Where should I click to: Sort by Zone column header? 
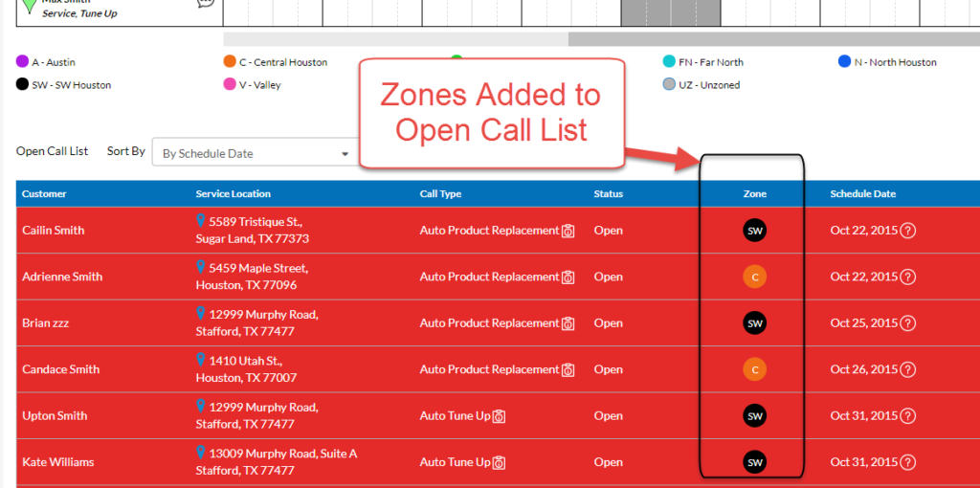pos(755,193)
